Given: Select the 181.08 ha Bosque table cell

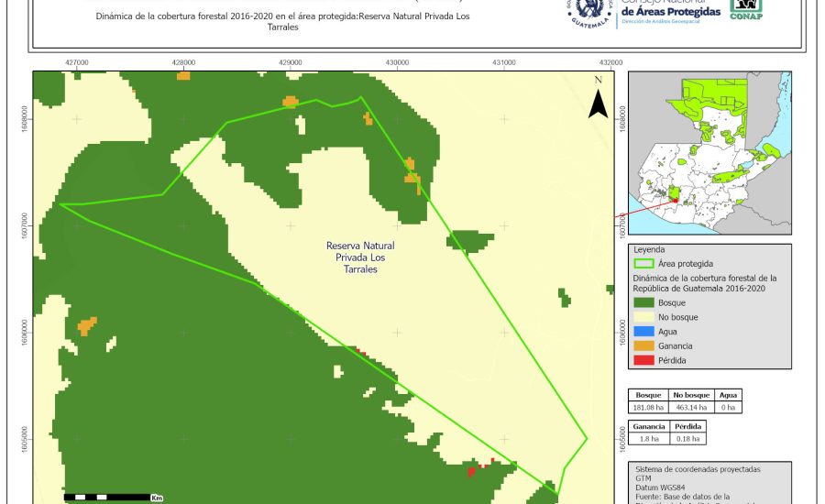Looking at the screenshot, I should [650, 406].
